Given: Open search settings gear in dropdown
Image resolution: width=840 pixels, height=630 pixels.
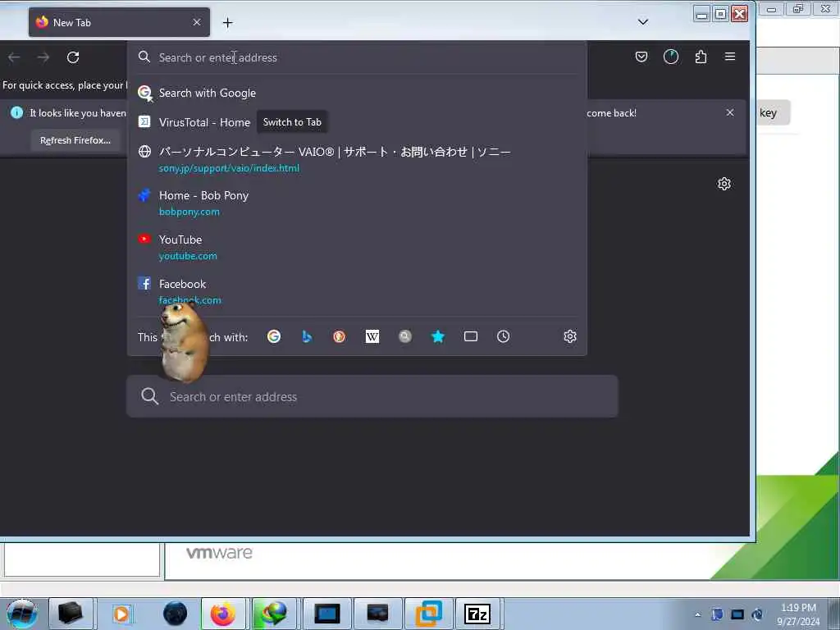Looking at the screenshot, I should [570, 336].
